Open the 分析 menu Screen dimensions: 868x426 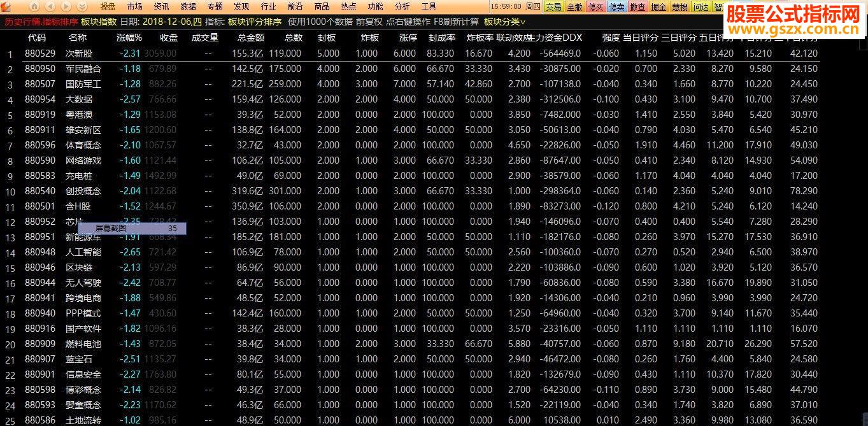402,6
